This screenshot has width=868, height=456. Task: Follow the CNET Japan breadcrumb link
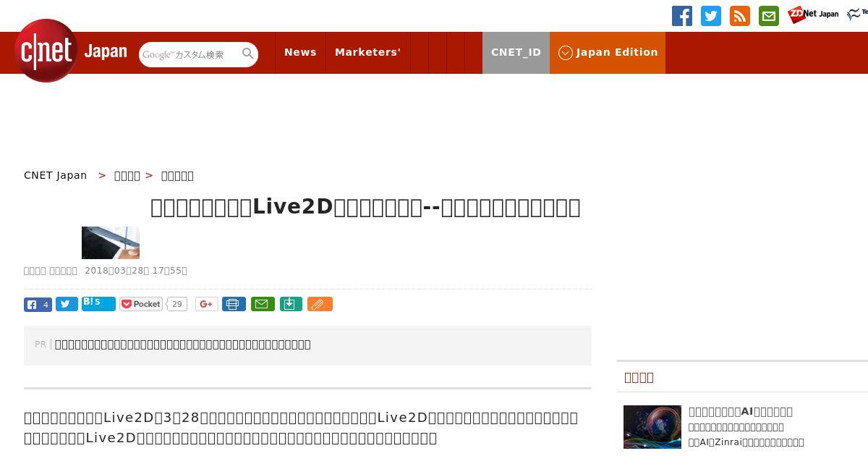[56, 175]
